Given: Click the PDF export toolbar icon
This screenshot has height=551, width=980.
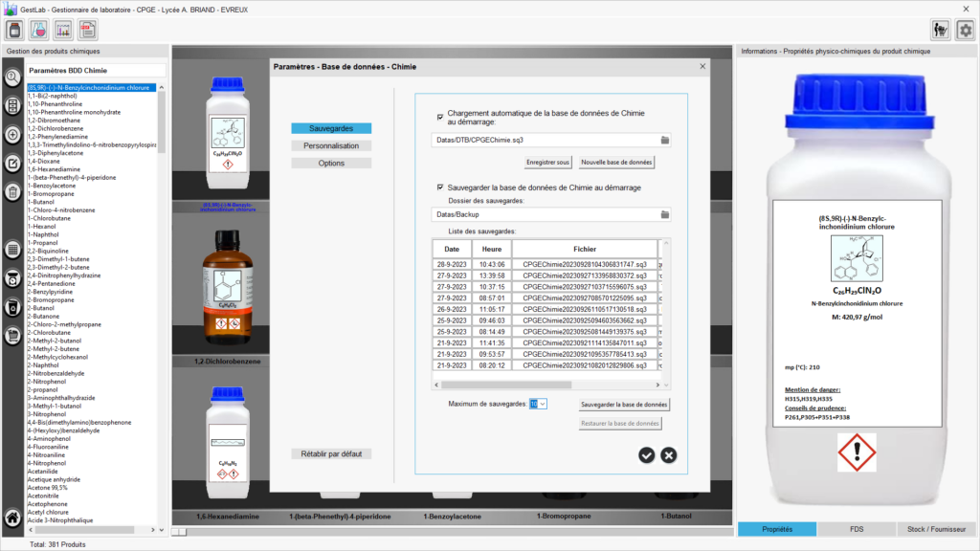Looking at the screenshot, I should [x=63, y=29].
